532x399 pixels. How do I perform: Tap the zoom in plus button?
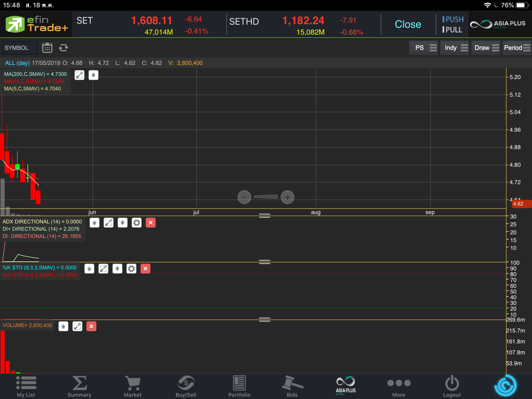[x=287, y=197]
